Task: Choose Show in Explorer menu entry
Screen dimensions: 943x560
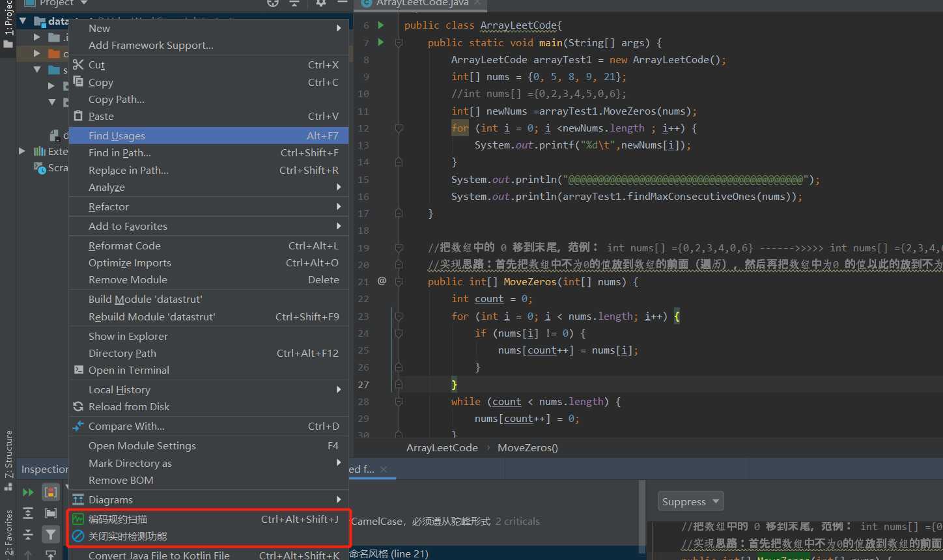Action: point(209,336)
